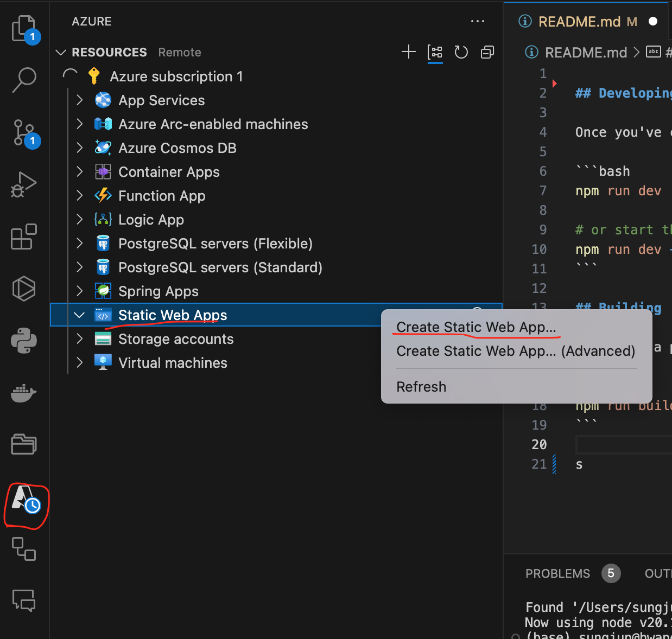Open the Azure panel more actions ellipsis
The image size is (672, 639).
[x=478, y=21]
